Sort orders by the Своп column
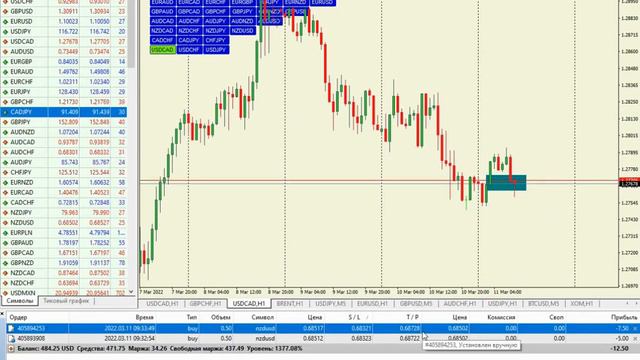The height and width of the screenshot is (360, 640). pyautogui.click(x=556, y=317)
